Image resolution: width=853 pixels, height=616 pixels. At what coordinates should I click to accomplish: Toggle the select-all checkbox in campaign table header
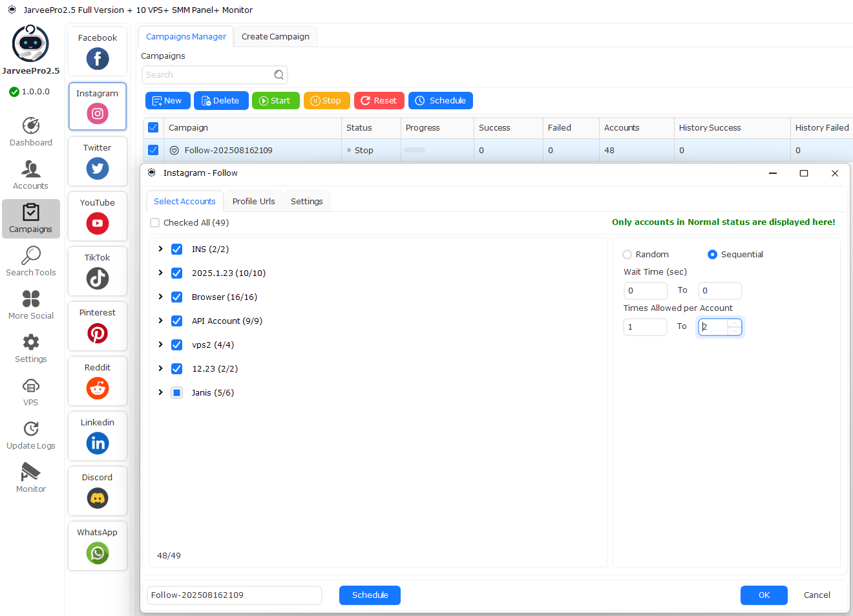click(153, 128)
